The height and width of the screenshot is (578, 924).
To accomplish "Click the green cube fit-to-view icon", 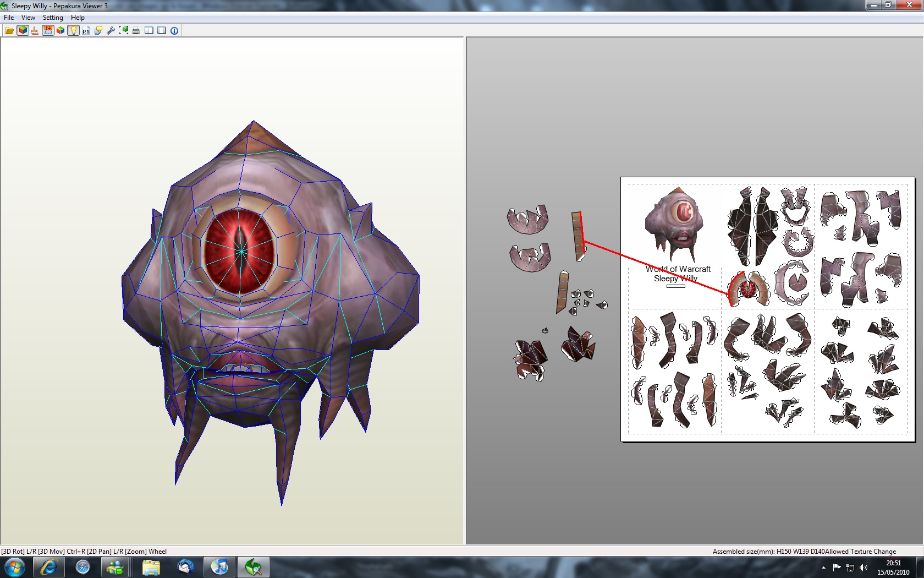I will tap(124, 31).
